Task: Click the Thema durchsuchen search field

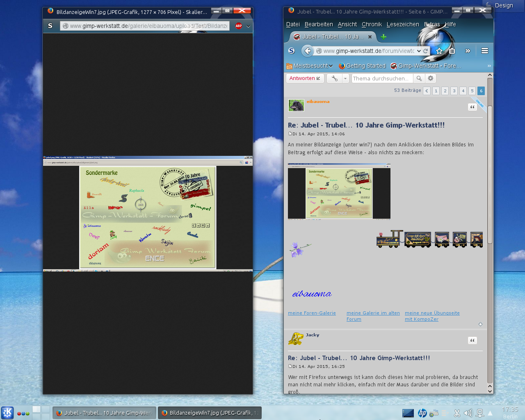Action: click(x=382, y=78)
